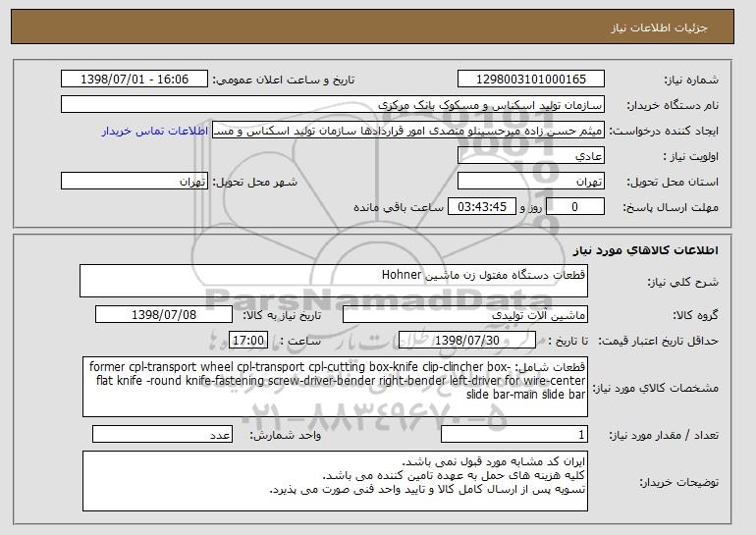Click the label استان محل تحویل

[673, 182]
